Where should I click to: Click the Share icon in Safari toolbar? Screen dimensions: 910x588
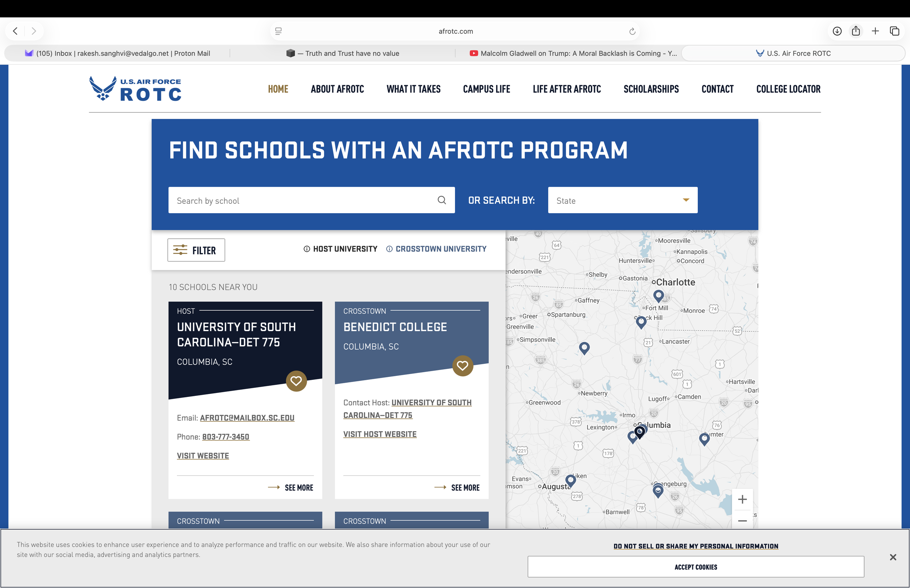[856, 31]
